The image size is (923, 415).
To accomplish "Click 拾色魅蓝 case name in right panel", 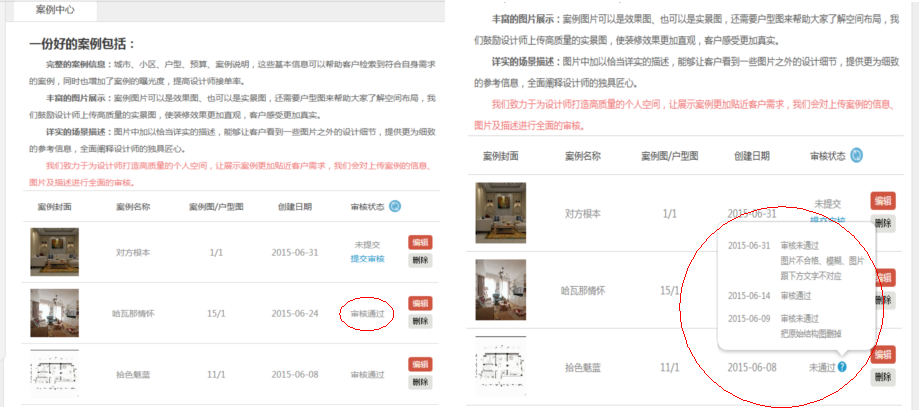I will tap(583, 368).
